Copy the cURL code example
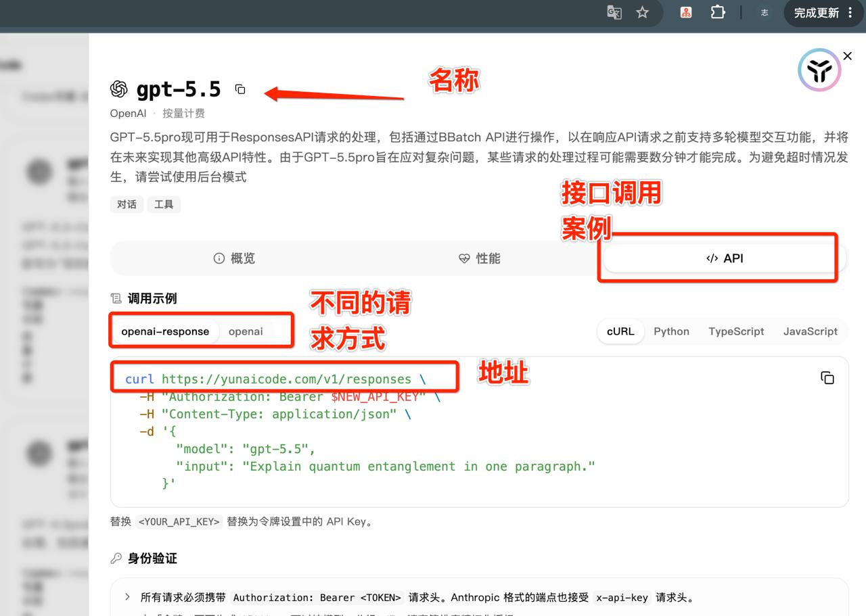Viewport: 866px width, 616px height. 827,378
